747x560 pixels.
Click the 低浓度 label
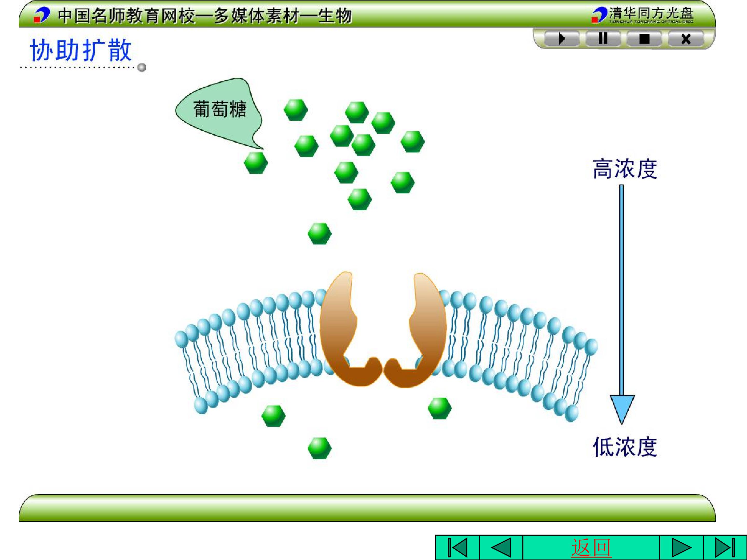[x=625, y=447]
